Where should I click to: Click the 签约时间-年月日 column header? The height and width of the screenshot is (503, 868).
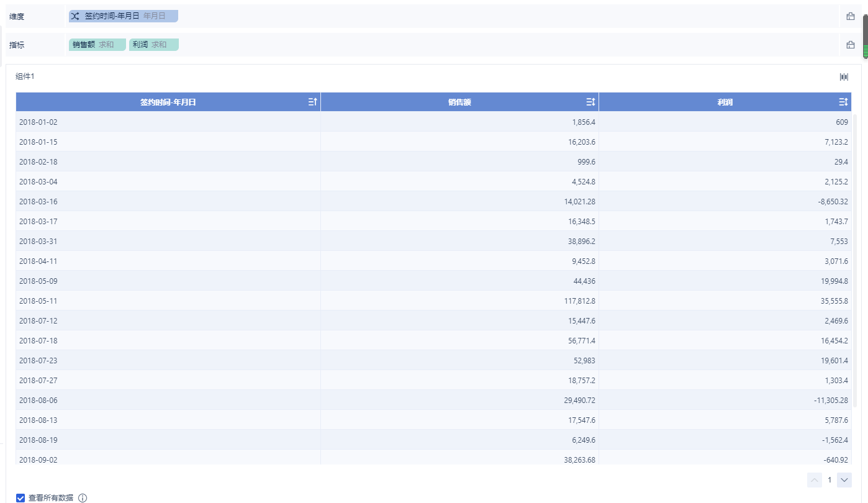point(168,102)
